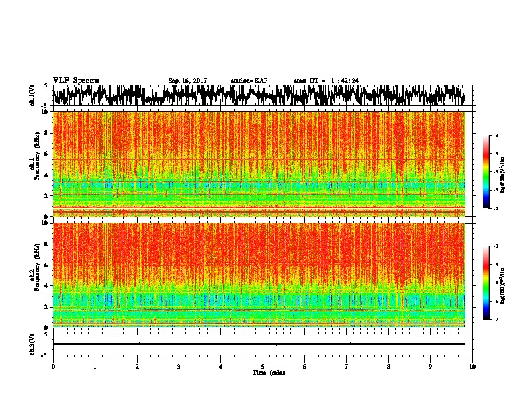Click time axis tick label "6"
This screenshot has width=532, height=411.
pyautogui.click(x=305, y=366)
